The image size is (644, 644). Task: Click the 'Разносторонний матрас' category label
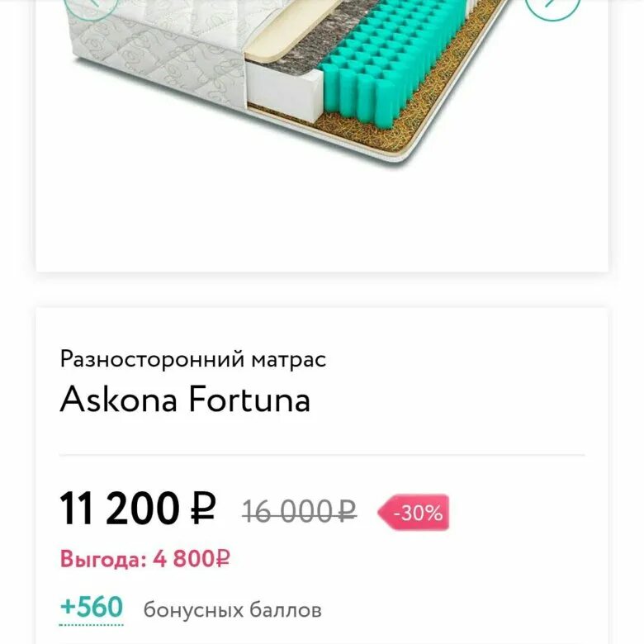click(x=192, y=359)
